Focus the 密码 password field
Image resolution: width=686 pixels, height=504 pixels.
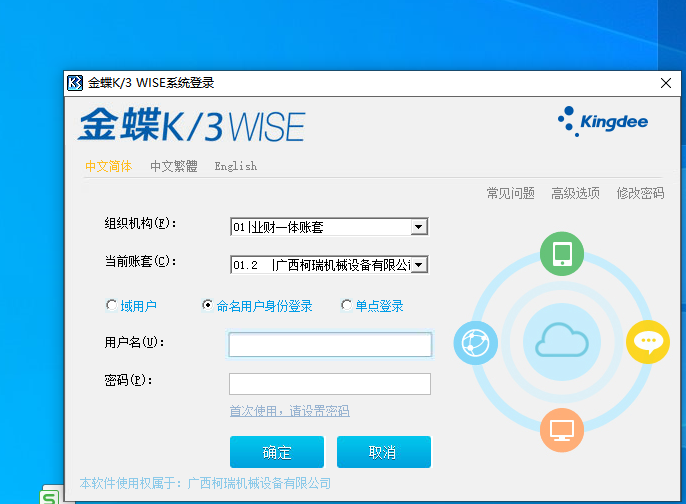point(330,384)
